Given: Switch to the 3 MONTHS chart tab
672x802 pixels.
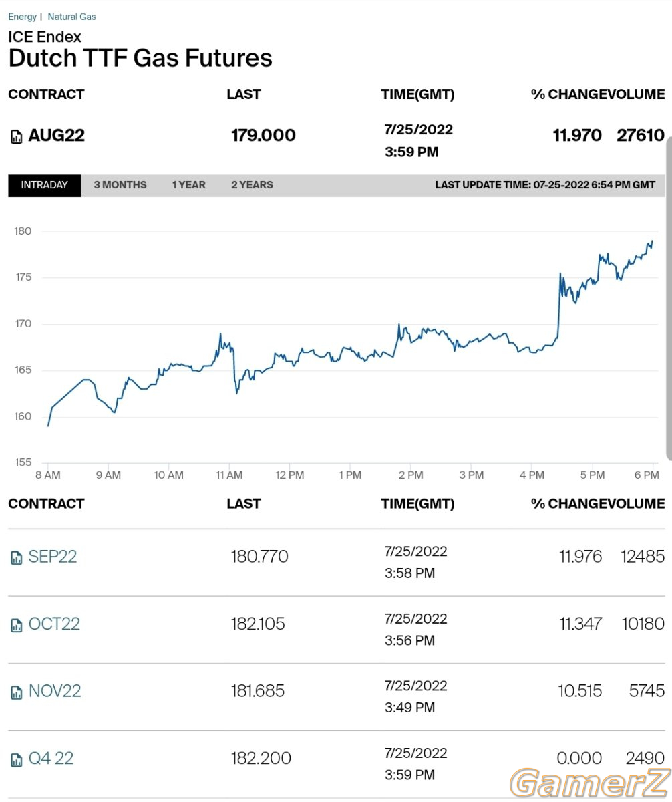Looking at the screenshot, I should tap(120, 185).
